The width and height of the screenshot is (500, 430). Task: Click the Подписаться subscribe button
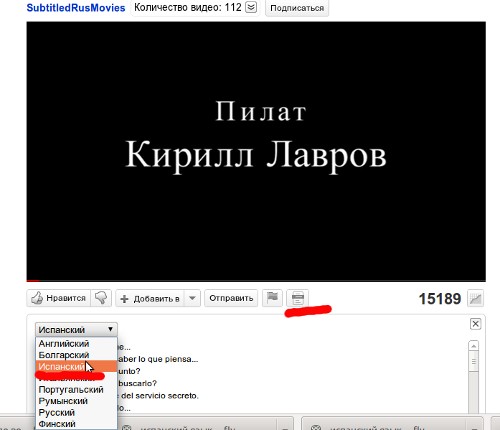[x=297, y=8]
